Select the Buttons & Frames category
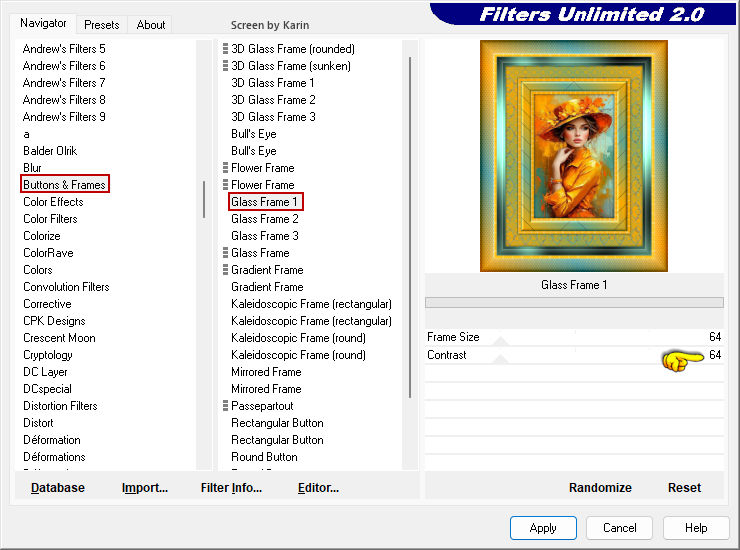Image resolution: width=740 pixels, height=550 pixels. (65, 185)
